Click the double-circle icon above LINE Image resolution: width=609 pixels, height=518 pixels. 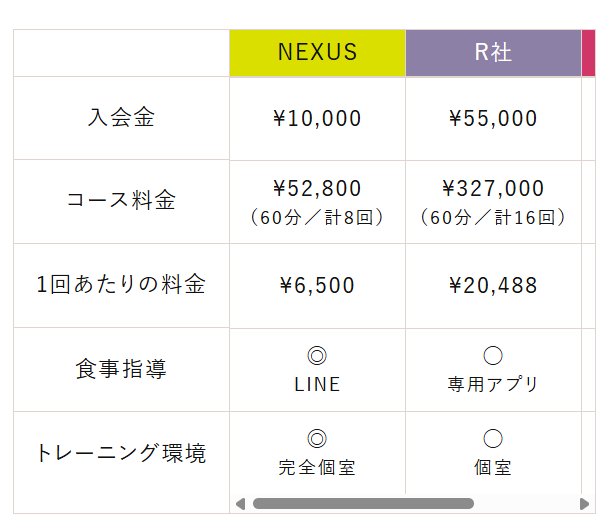tap(317, 355)
